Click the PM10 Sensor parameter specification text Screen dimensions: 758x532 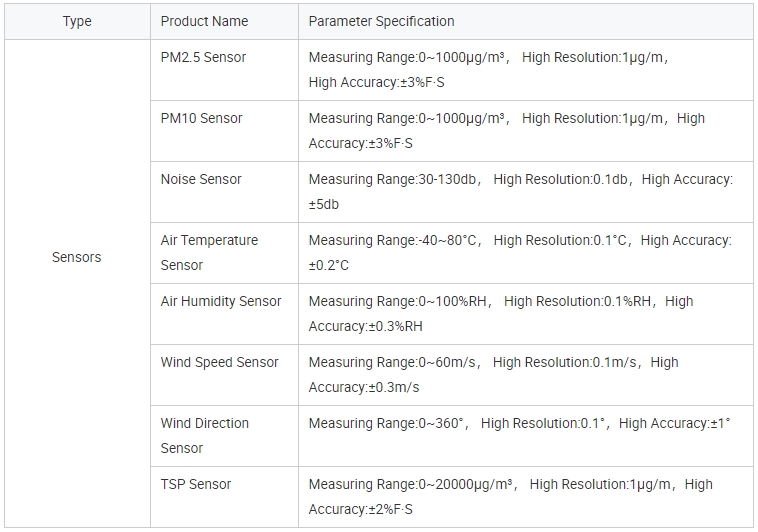(x=506, y=130)
